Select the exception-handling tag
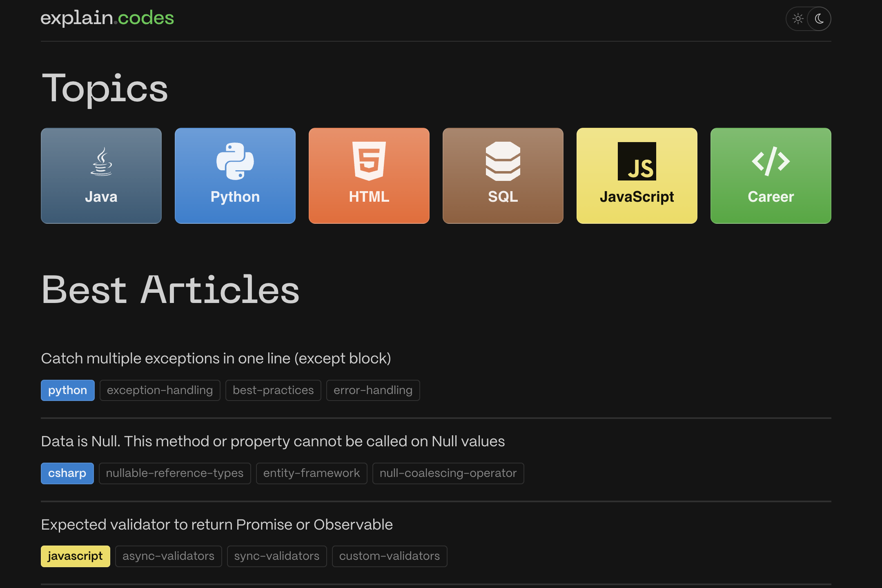Screen dimensions: 882x588 coord(160,390)
